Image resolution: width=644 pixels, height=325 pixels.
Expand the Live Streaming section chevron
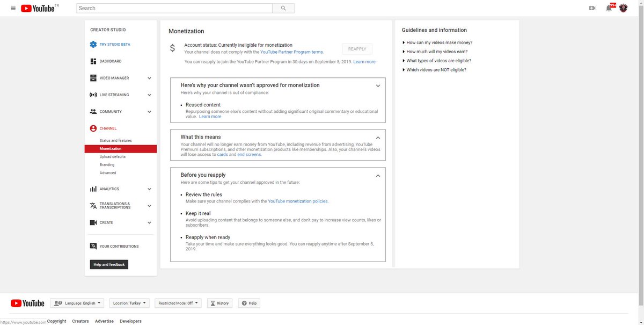click(149, 95)
